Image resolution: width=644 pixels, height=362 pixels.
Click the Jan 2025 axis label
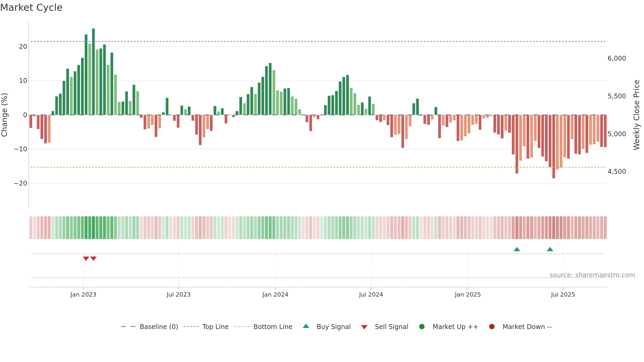point(468,294)
